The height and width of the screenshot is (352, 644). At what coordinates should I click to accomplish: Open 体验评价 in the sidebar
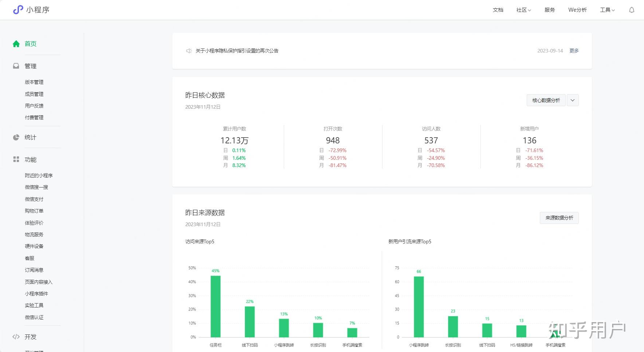point(34,223)
